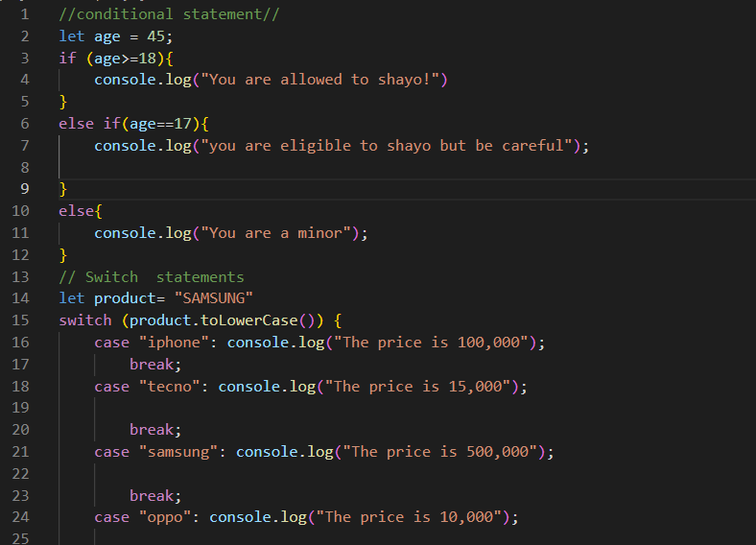Click line number 21 in the gutter
756x545 pixels.
click(x=20, y=451)
